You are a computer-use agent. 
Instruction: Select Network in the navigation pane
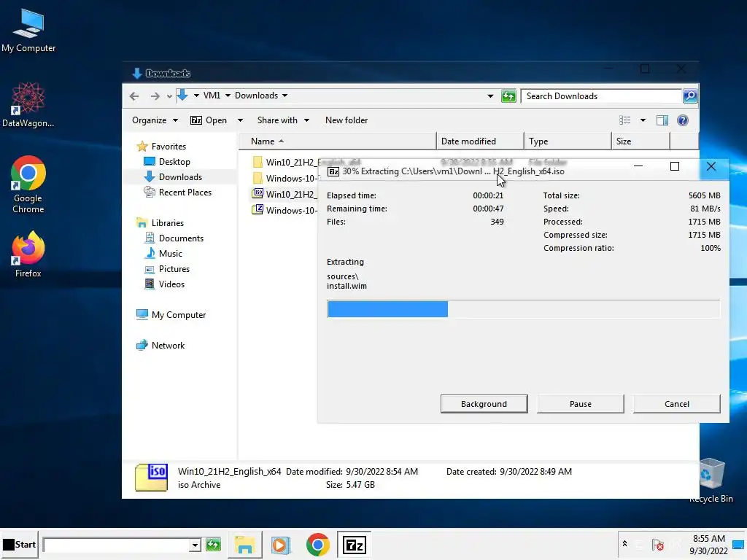click(x=161, y=345)
